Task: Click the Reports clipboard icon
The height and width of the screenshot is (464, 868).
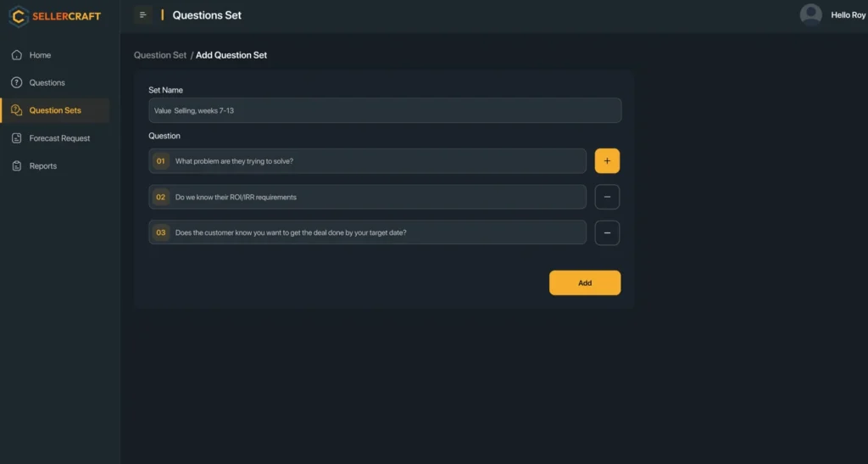Action: (17, 166)
